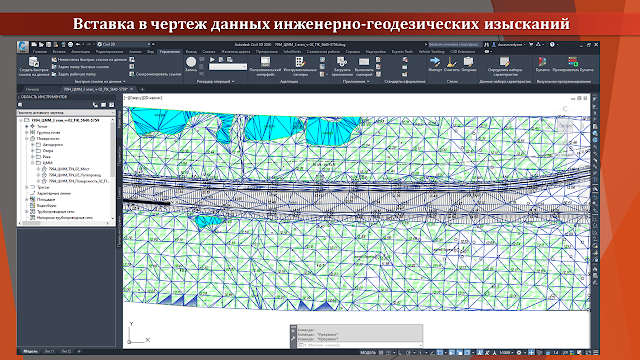Click the Модель layout tab
Screen dimensions: 640x360
pyautogui.click(x=30, y=351)
